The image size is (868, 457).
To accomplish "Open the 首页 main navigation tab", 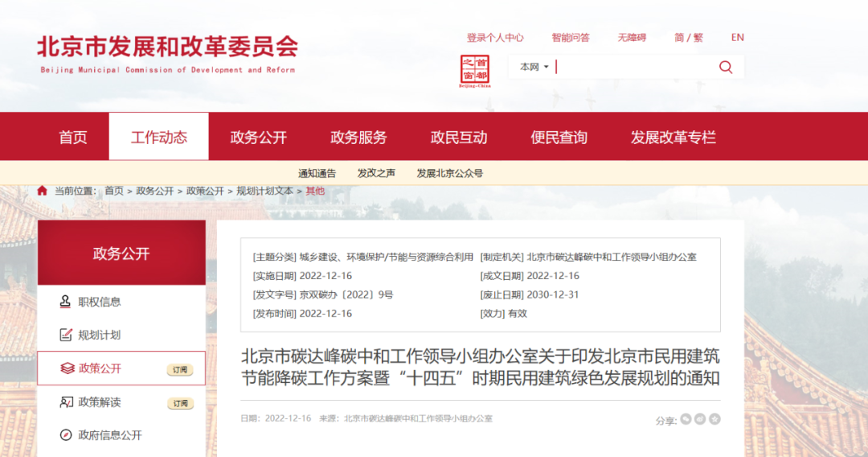I will [72, 138].
